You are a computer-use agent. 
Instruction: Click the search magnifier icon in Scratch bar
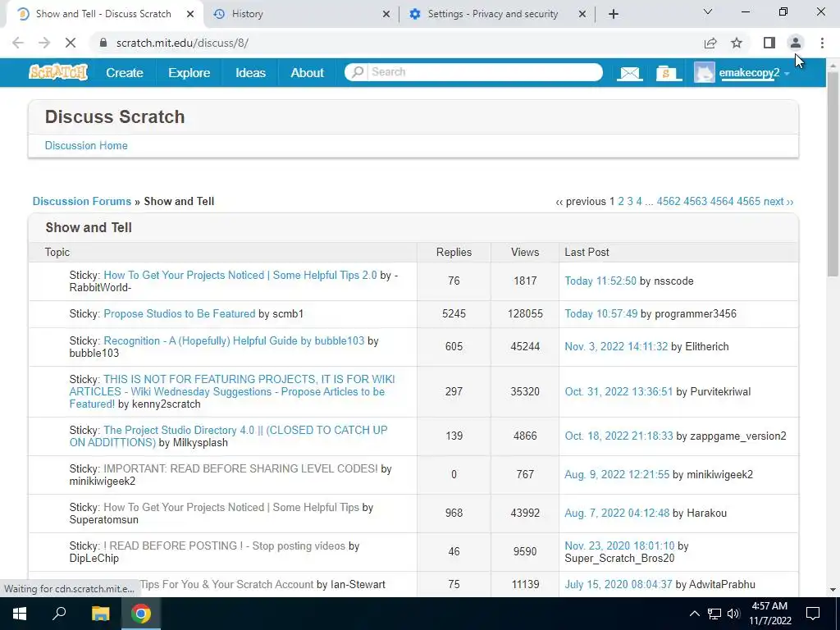pos(357,72)
